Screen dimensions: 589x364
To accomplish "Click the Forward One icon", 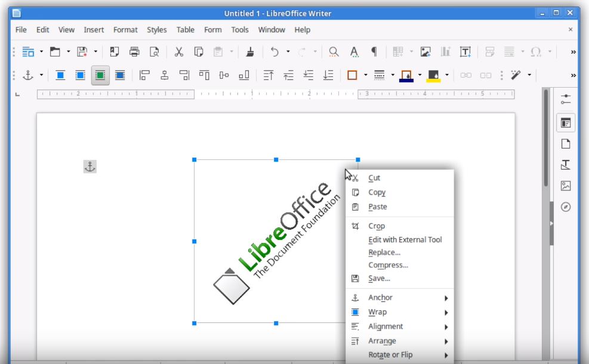I will [288, 75].
